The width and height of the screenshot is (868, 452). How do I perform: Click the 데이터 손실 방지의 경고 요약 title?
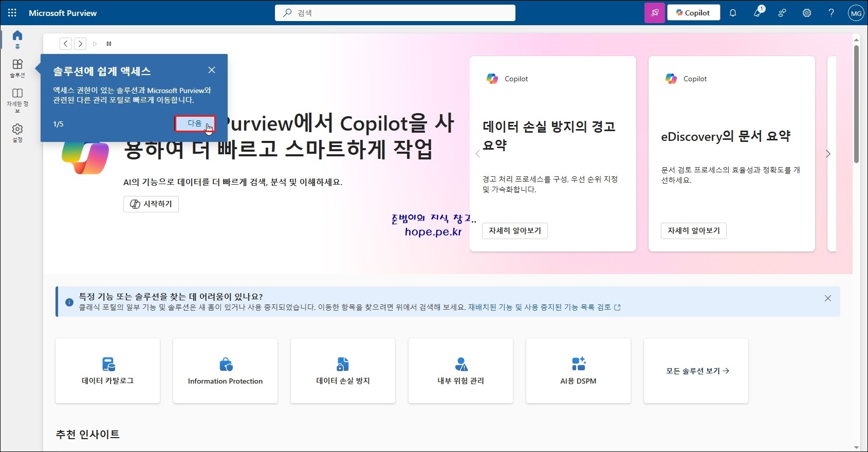tap(549, 136)
